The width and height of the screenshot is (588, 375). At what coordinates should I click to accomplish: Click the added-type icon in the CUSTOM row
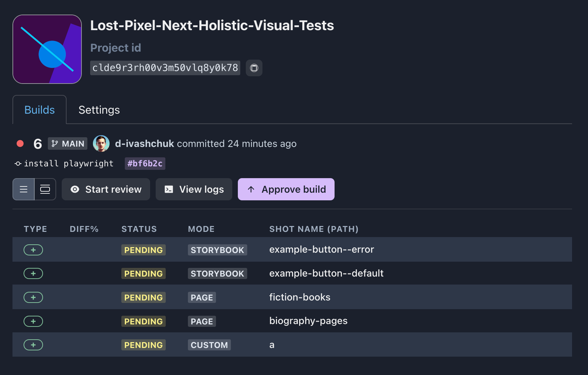coord(33,345)
